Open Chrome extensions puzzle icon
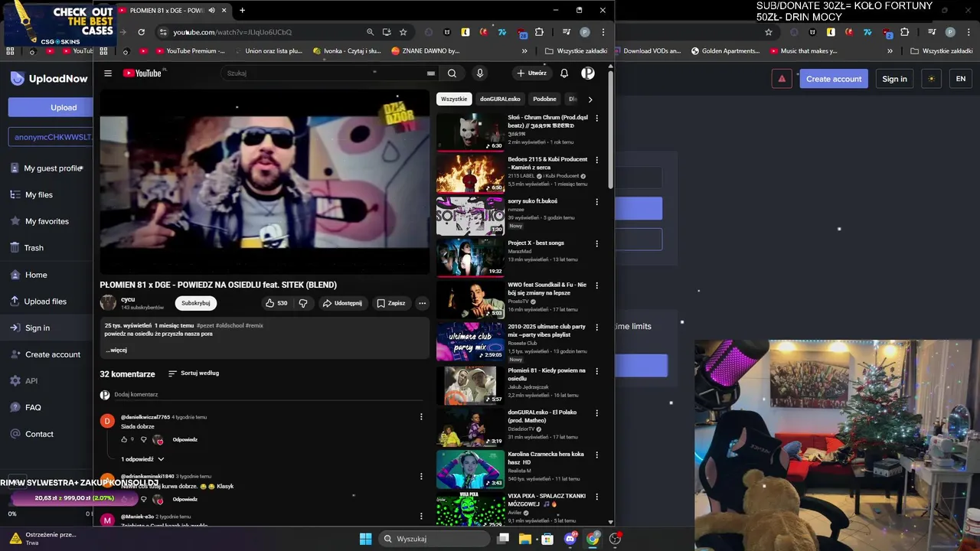This screenshot has height=551, width=980. [539, 32]
